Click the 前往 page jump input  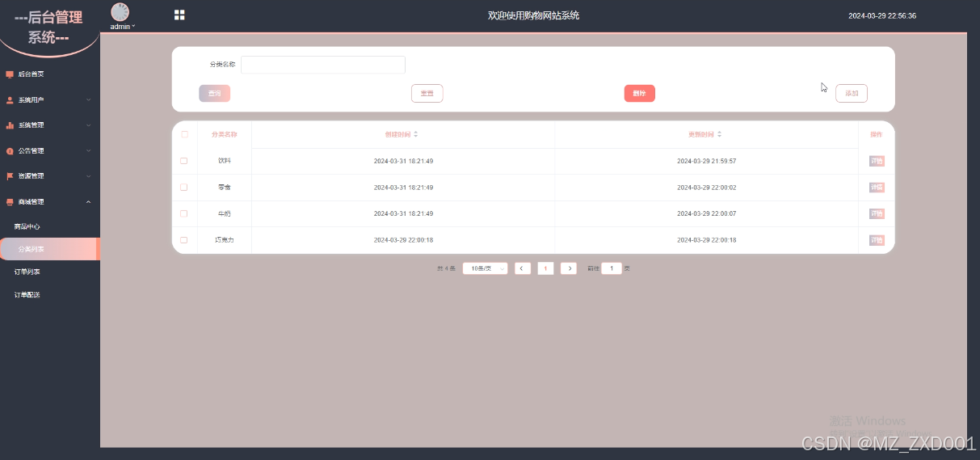pos(612,268)
